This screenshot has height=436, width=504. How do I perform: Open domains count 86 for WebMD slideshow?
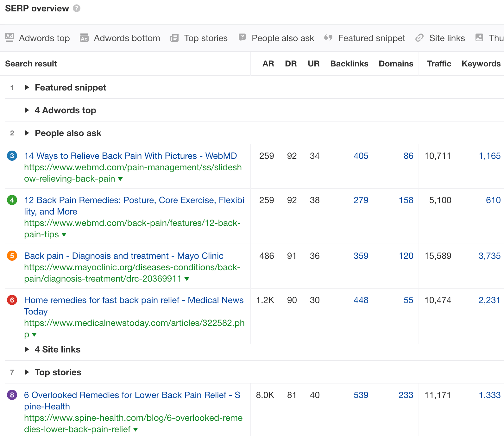[408, 156]
